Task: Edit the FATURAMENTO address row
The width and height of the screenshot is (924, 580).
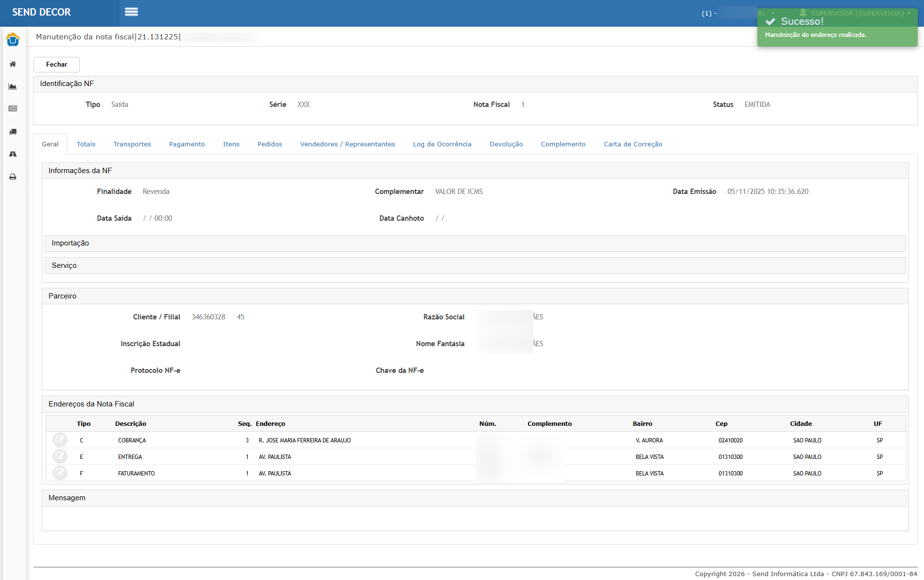Action: pyautogui.click(x=60, y=473)
